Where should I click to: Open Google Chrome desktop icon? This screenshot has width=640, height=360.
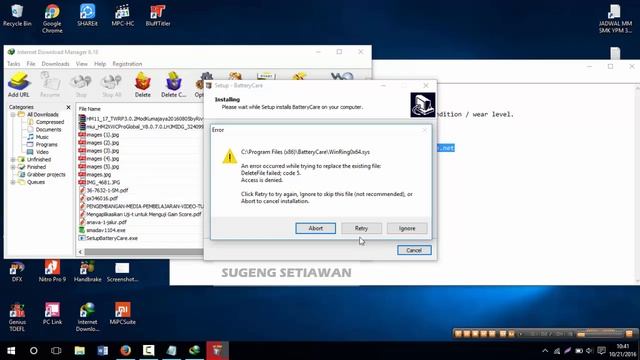pyautogui.click(x=52, y=18)
